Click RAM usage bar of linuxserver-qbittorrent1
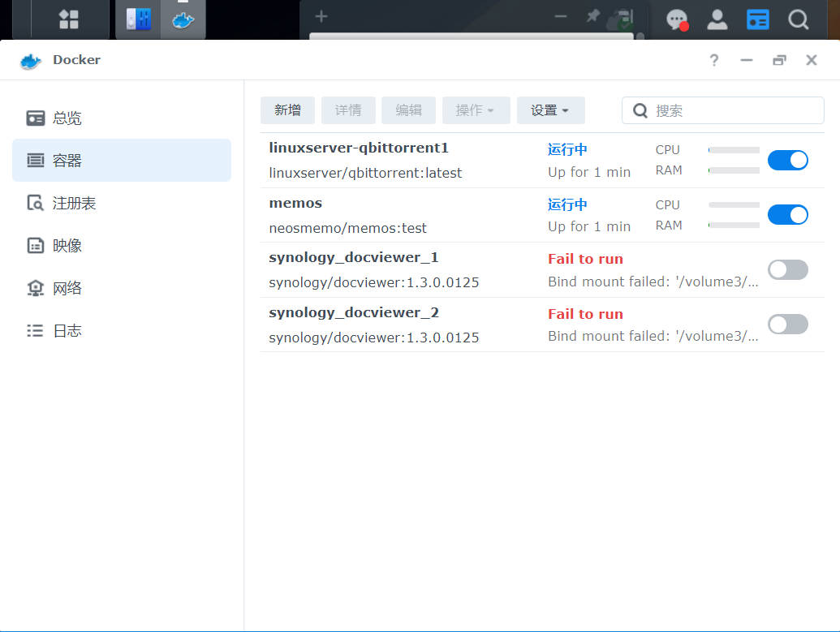This screenshot has width=840, height=632. point(734,170)
